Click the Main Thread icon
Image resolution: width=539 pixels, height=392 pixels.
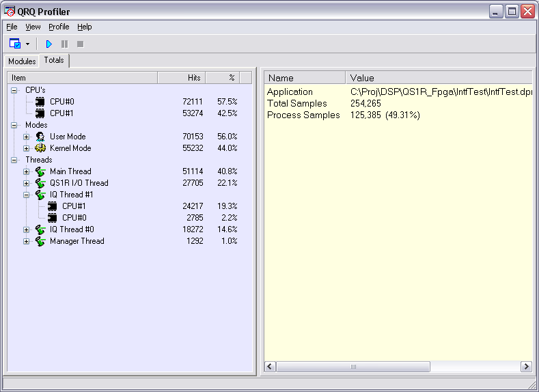pyautogui.click(x=40, y=171)
